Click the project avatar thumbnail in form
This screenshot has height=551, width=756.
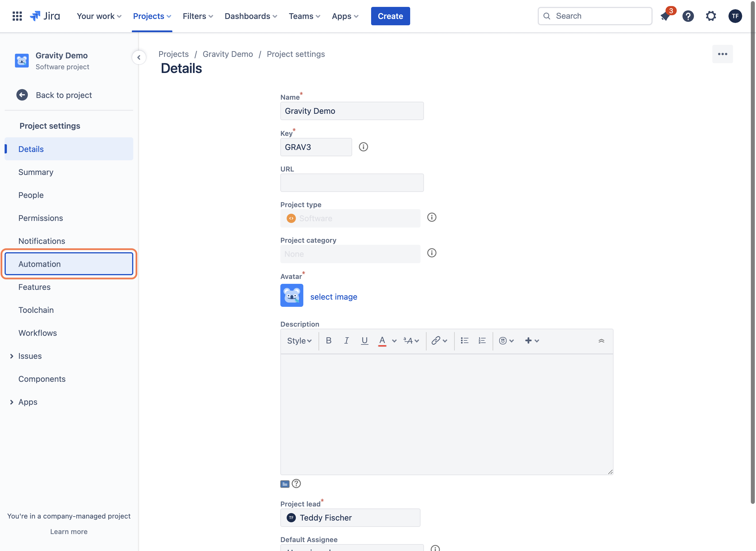292,295
